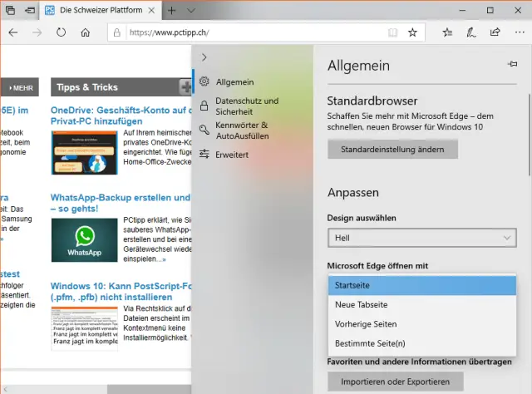Toggle the reading view book icon
This screenshot has width=532, height=394.
point(392,32)
